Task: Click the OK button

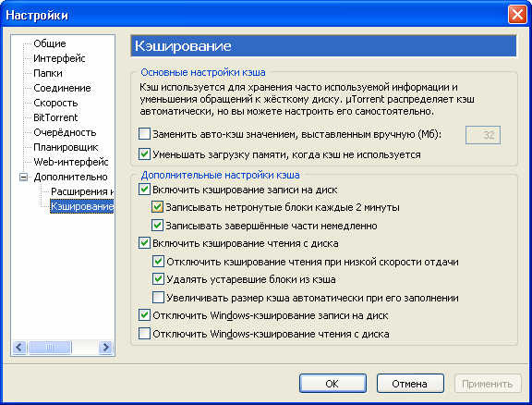Action: [332, 384]
